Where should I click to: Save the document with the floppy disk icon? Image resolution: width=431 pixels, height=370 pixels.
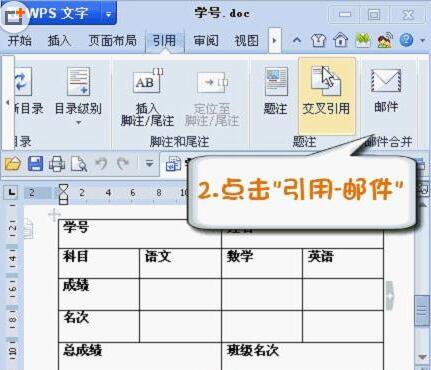pyautogui.click(x=35, y=164)
